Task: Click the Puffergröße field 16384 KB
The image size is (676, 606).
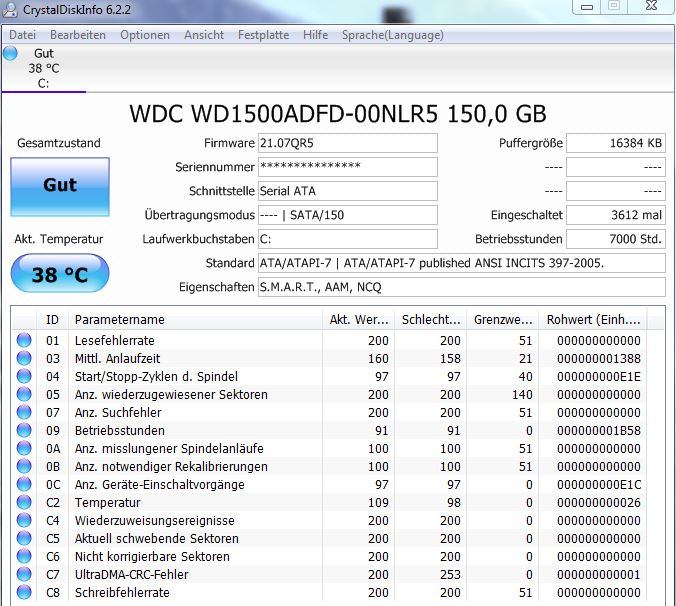Action: tap(616, 143)
